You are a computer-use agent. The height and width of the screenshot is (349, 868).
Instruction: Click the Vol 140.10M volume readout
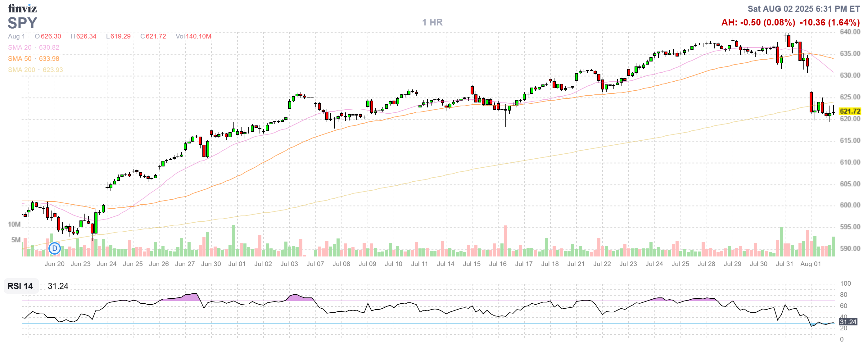(193, 36)
